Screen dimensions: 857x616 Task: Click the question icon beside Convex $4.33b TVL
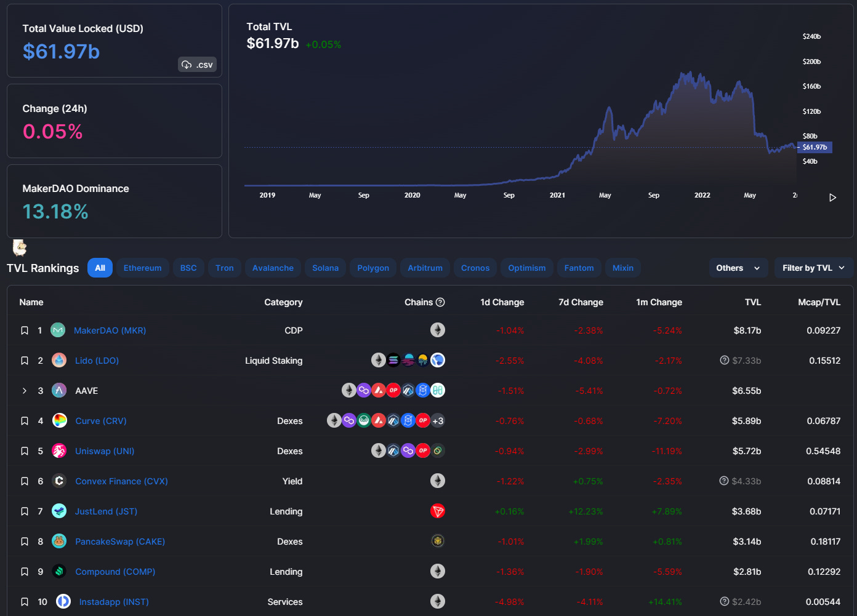point(724,481)
